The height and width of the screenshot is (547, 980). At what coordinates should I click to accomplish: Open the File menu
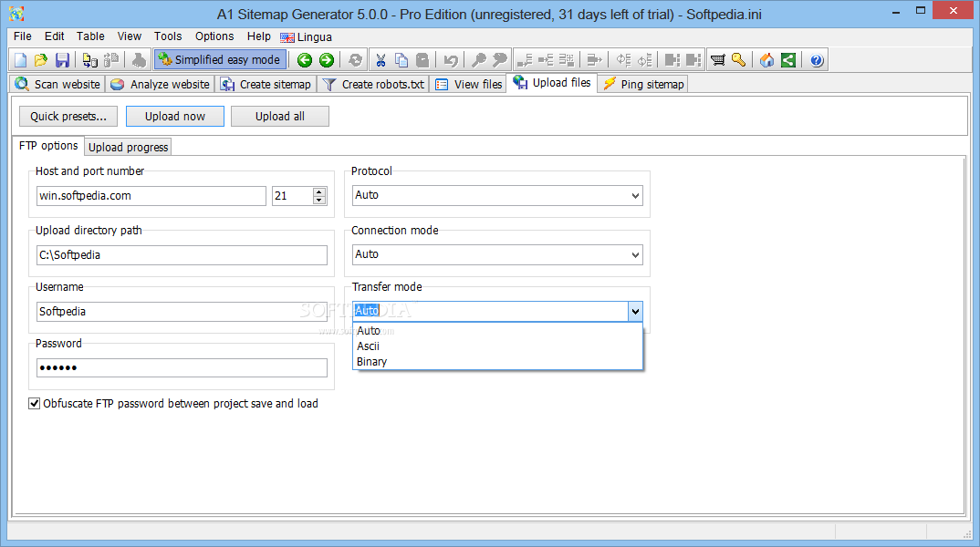[x=23, y=36]
